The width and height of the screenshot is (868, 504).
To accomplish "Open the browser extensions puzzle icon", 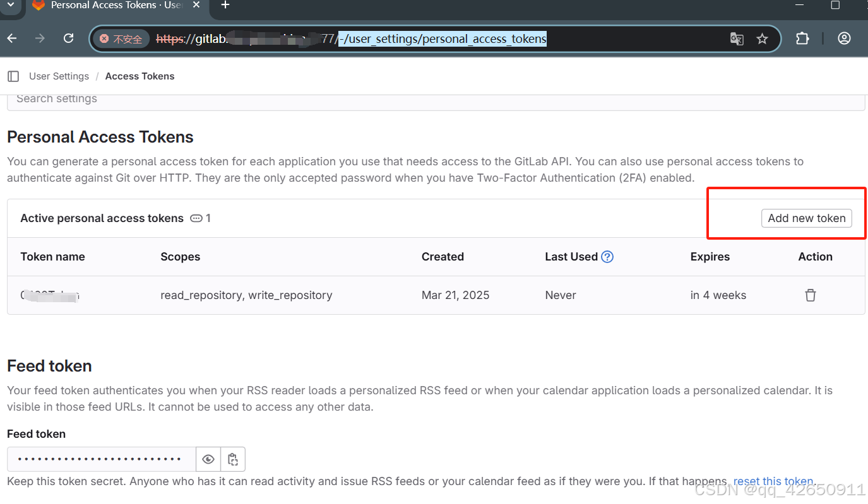I will coord(802,38).
